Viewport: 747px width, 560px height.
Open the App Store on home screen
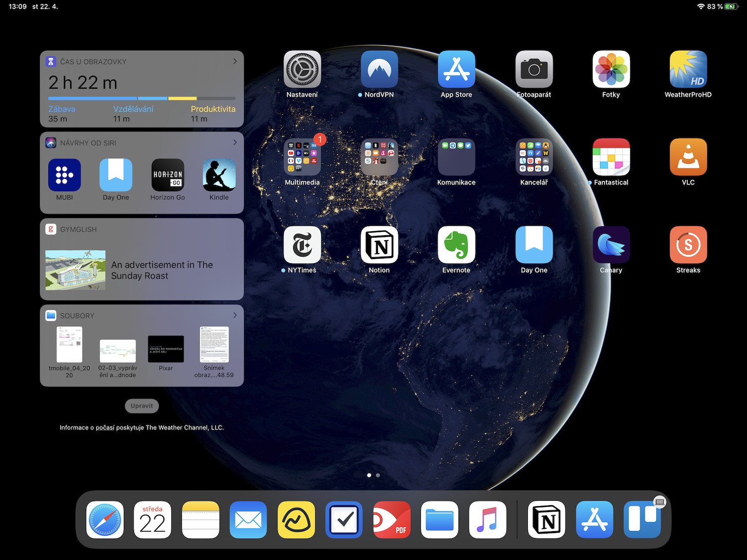click(x=457, y=69)
